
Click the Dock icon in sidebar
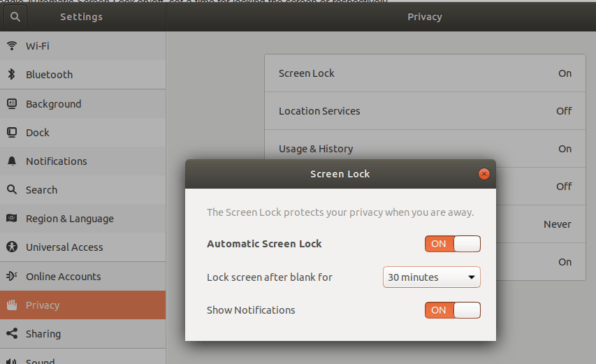pyautogui.click(x=12, y=133)
